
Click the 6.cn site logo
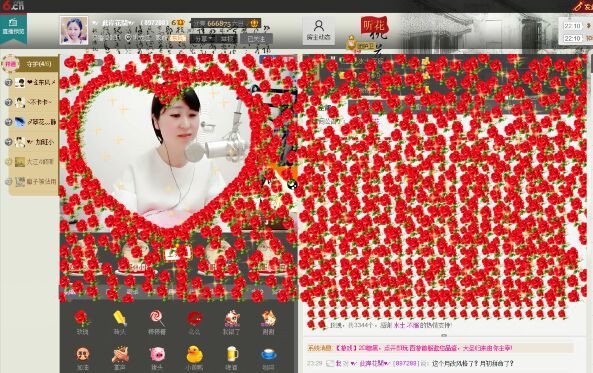[12, 6]
